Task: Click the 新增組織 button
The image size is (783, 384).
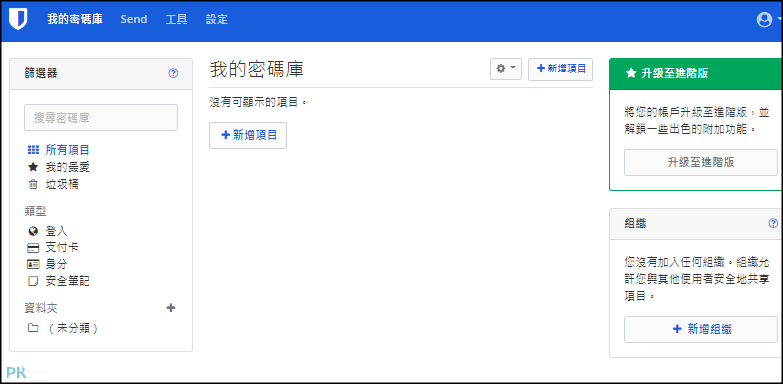Action: click(701, 329)
